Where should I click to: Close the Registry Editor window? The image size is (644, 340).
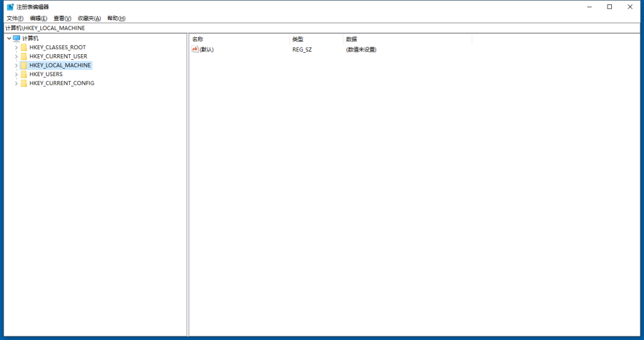tap(630, 7)
